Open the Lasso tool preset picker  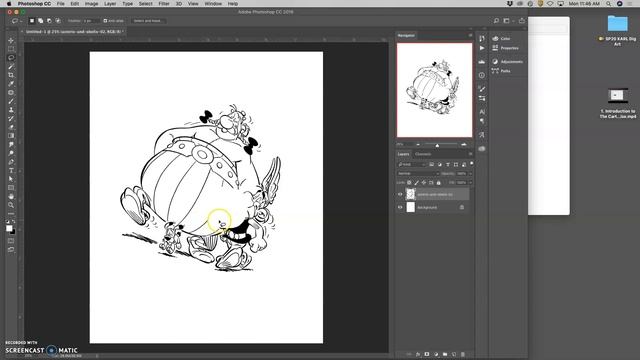[x=16, y=21]
